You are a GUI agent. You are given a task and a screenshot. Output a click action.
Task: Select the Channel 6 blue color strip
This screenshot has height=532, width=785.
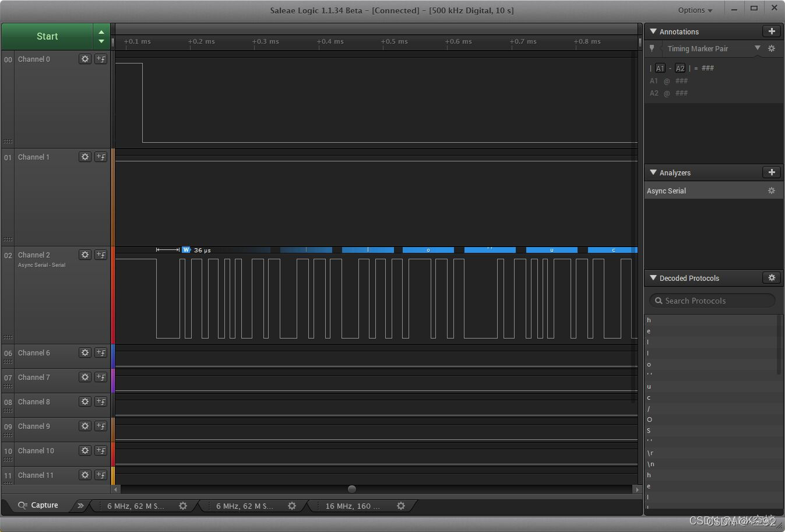pyautogui.click(x=113, y=356)
